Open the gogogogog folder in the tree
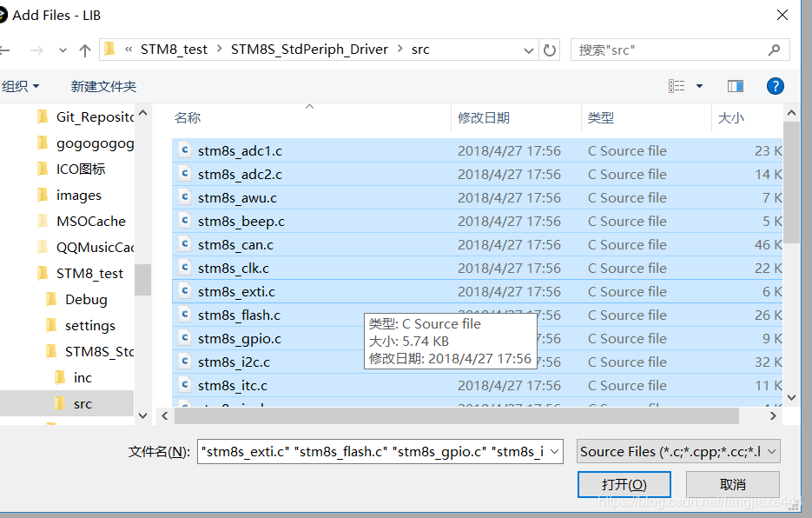 pos(85,143)
